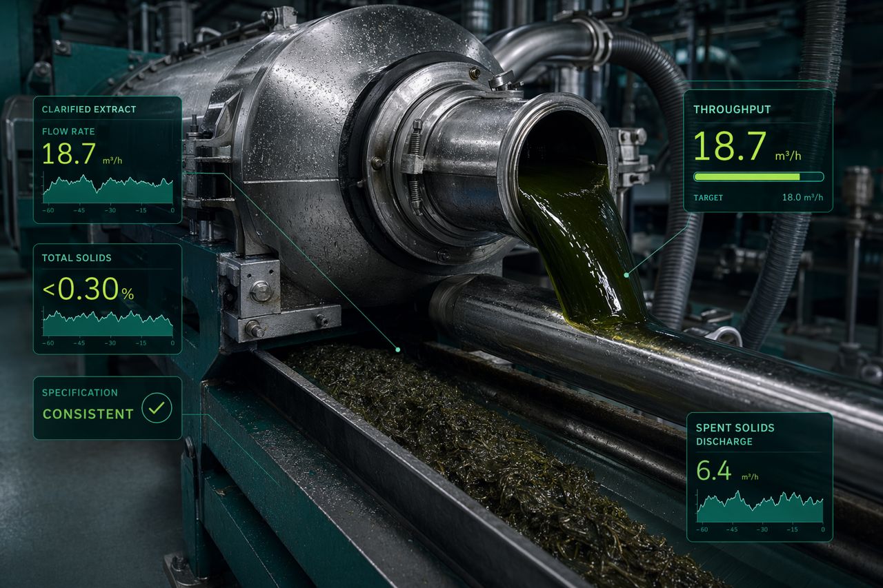Click the 18.7 flow rate value
This screenshot has height=588, width=883.
pyautogui.click(x=68, y=154)
